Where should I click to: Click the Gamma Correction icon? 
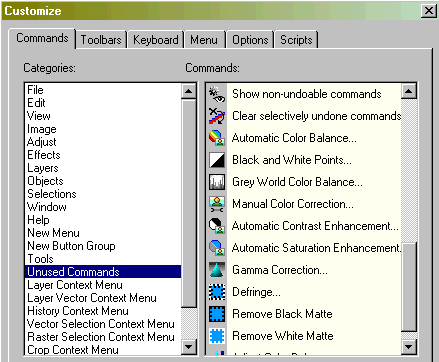pyautogui.click(x=217, y=270)
